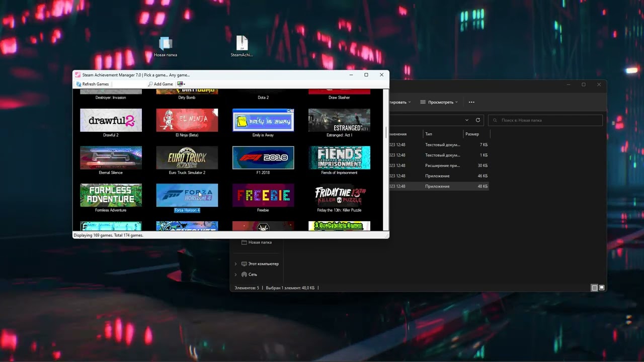644x362 pixels.
Task: Click the Steam Achievement Manager title bar icon
Action: [77, 75]
